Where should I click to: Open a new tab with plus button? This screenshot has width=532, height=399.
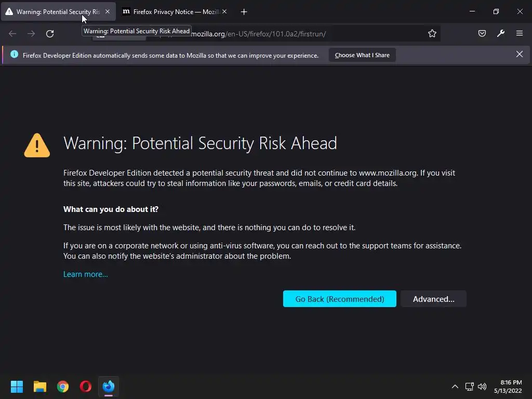[244, 12]
